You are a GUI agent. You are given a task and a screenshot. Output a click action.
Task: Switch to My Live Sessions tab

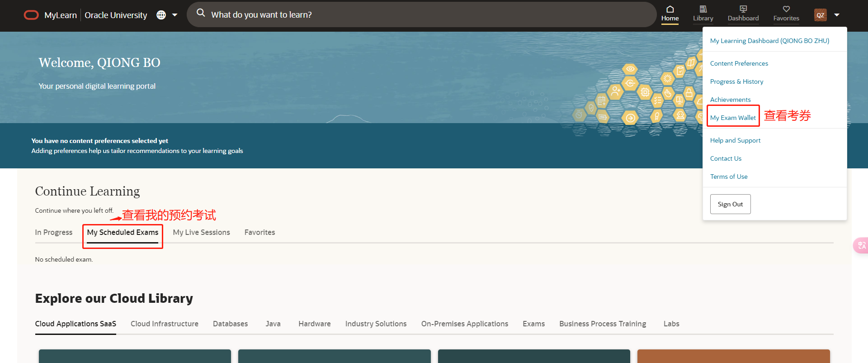coord(201,232)
